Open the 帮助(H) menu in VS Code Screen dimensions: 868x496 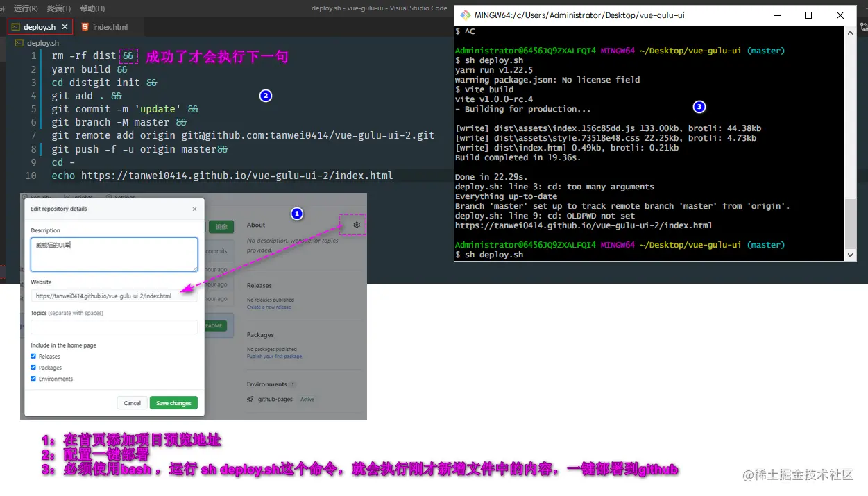coord(92,8)
